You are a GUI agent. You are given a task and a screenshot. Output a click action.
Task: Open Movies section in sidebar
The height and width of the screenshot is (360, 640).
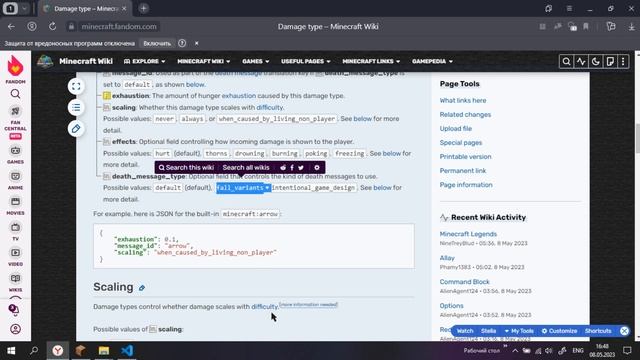point(15,206)
